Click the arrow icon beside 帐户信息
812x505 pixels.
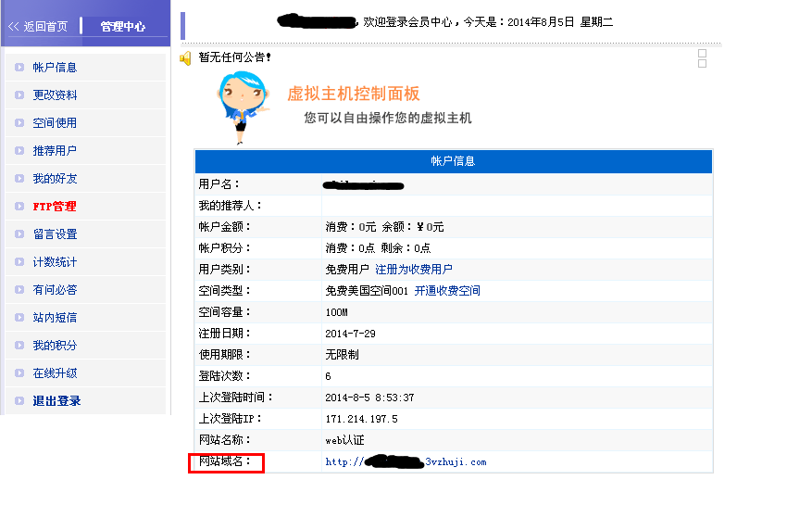pyautogui.click(x=19, y=68)
